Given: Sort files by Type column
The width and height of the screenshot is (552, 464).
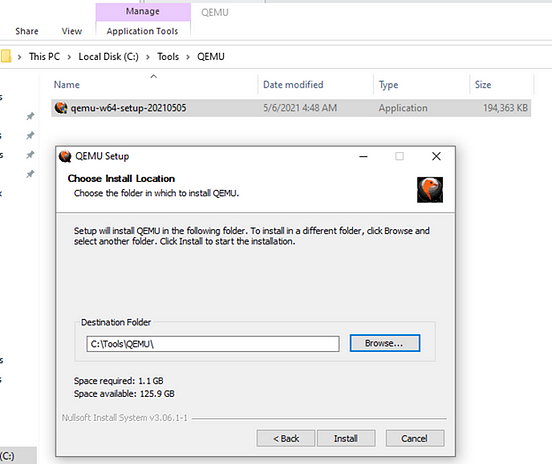Looking at the screenshot, I should (x=388, y=85).
